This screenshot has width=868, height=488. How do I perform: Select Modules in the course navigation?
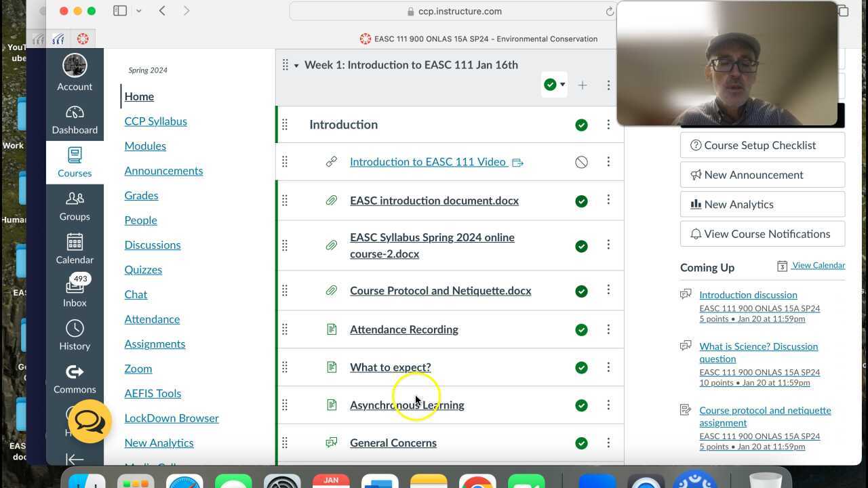145,146
